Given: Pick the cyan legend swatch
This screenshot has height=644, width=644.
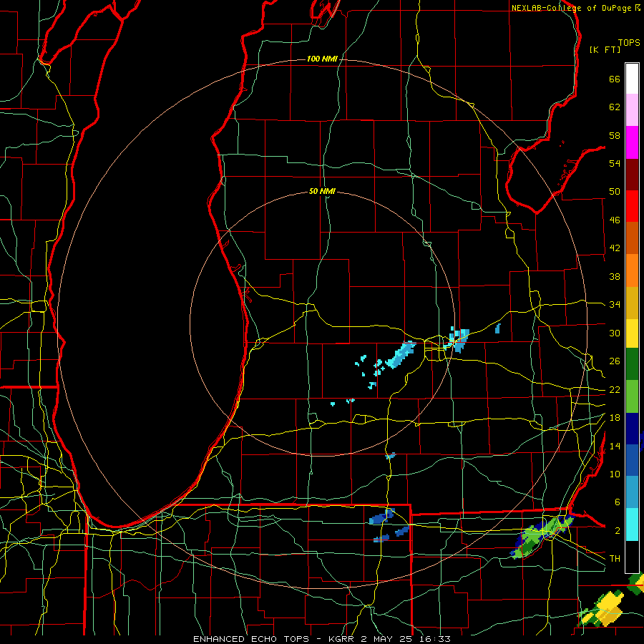Looking at the screenshot, I should pyautogui.click(x=632, y=525).
